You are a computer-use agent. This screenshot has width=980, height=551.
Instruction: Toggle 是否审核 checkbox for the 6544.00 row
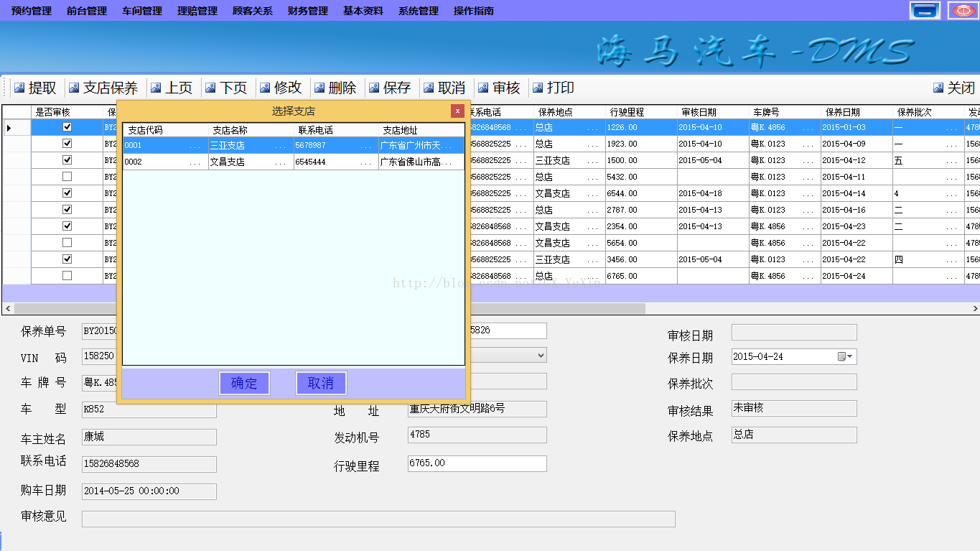67,193
